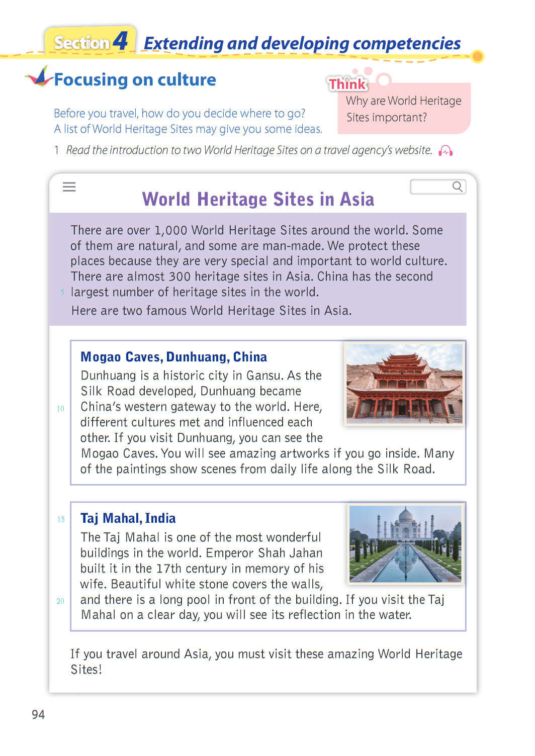Click the 'Focusing on culture' heading
The image size is (535, 756).
pyautogui.click(x=135, y=80)
